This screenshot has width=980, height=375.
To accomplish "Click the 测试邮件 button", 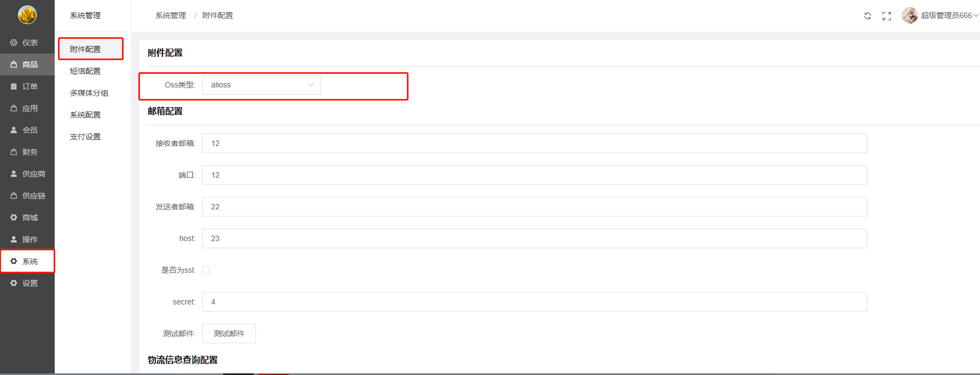I will pos(229,333).
